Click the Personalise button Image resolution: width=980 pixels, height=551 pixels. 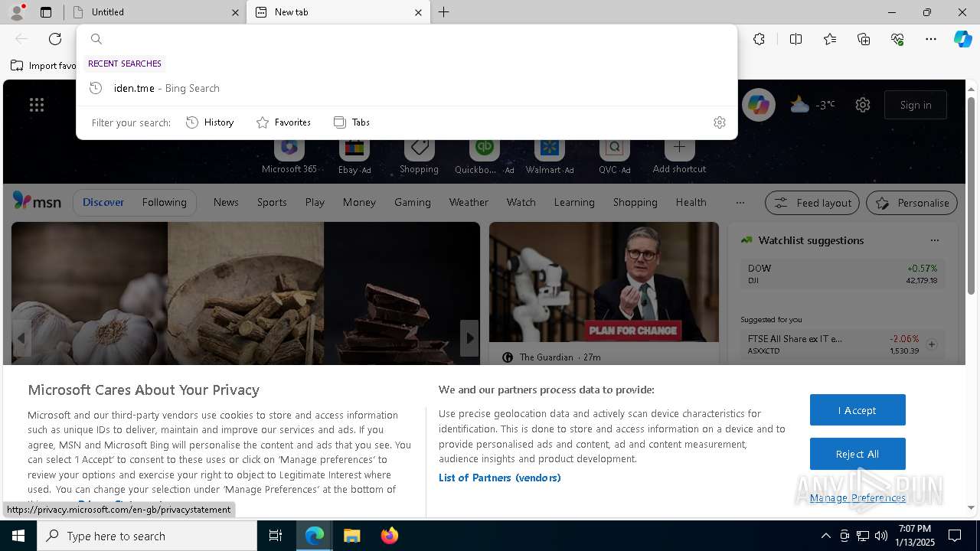(912, 203)
